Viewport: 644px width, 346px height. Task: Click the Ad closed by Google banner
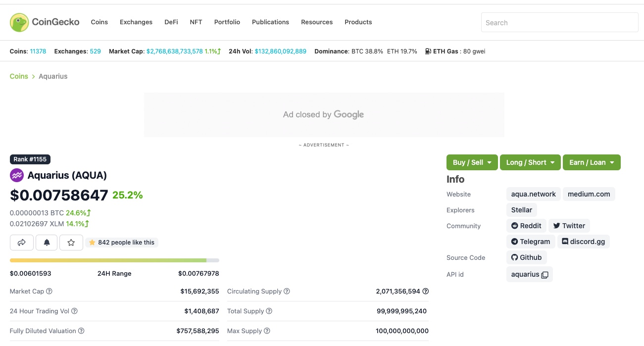coord(324,115)
